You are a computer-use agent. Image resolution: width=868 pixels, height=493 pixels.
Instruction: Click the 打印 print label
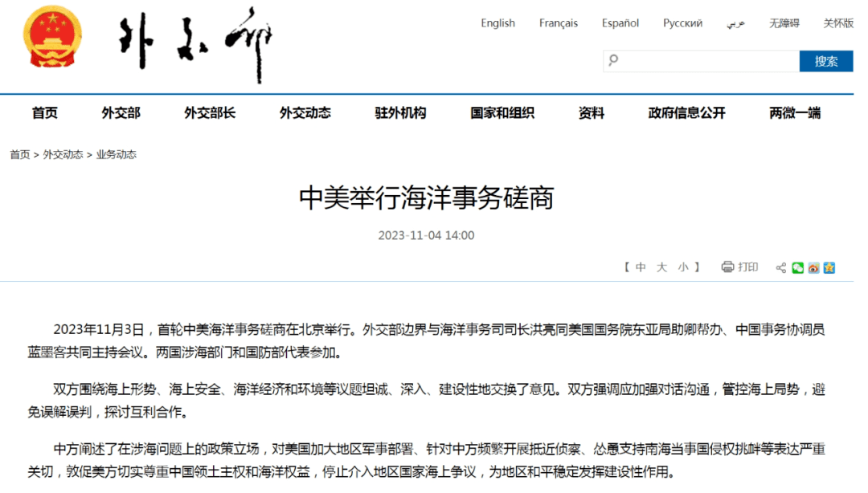748,267
